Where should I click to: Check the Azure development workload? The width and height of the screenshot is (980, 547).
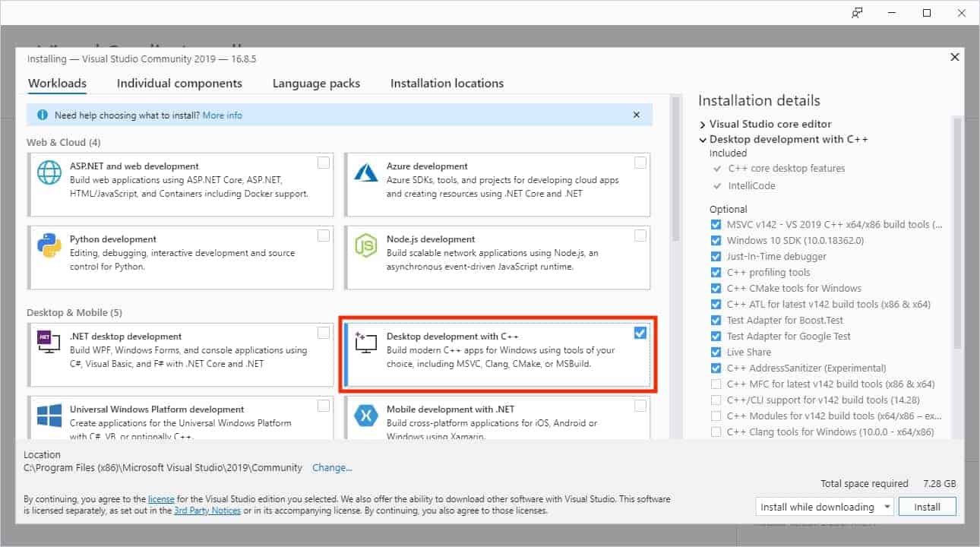640,163
